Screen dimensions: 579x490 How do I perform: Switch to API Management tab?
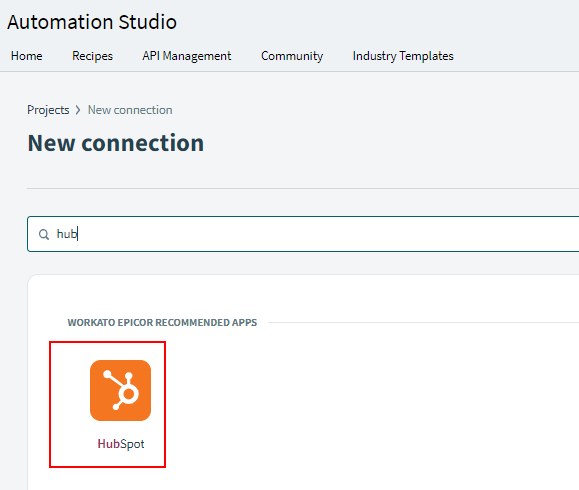coord(187,56)
